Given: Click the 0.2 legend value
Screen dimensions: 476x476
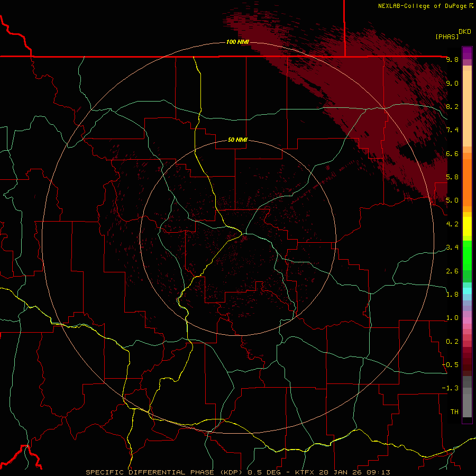Looking at the screenshot, I should [x=452, y=342].
